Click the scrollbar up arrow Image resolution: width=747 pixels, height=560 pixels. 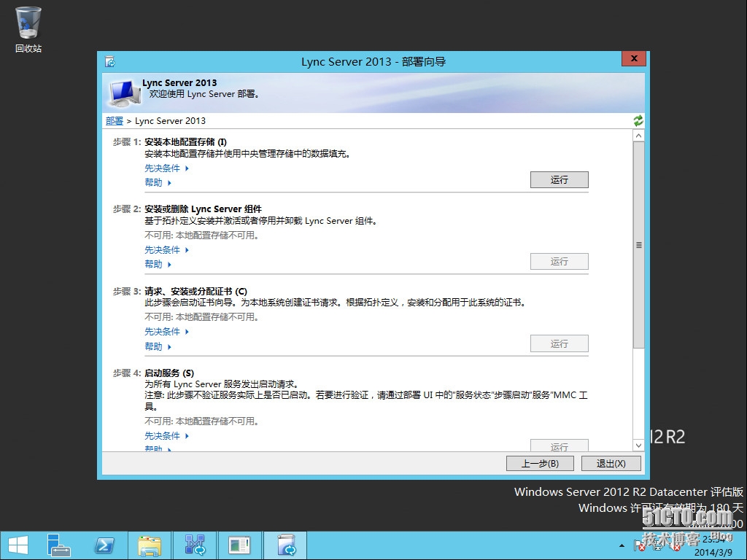(638, 136)
